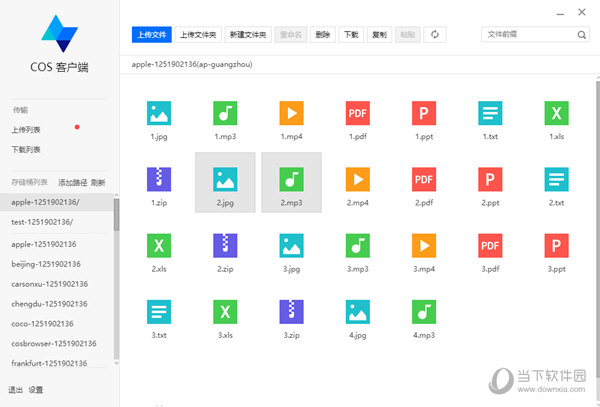Viewport: 600px width, 407px height.
Task: Click the apple-1251902136(ap-guangzhou) breadcrumb path
Action: click(192, 64)
